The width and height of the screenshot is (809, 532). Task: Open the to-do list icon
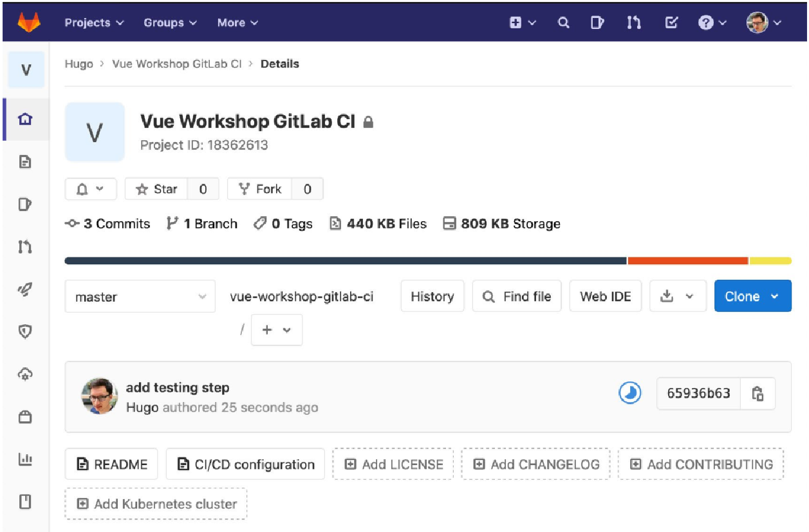point(671,23)
